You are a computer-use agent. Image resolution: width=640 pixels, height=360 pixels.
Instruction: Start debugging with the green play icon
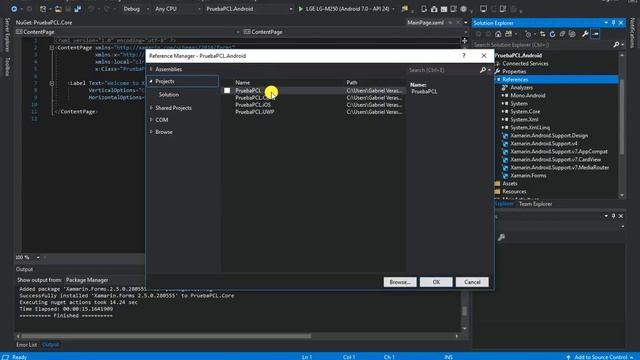click(x=300, y=9)
